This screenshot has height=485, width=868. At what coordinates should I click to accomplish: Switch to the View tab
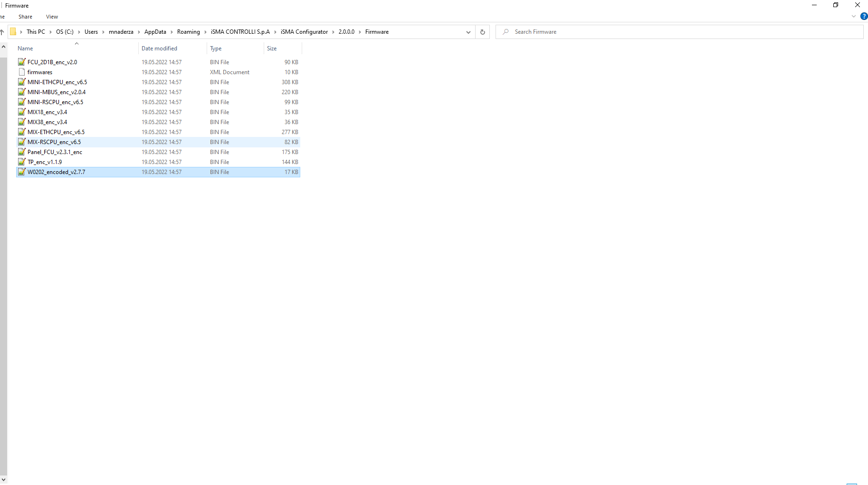click(x=52, y=16)
